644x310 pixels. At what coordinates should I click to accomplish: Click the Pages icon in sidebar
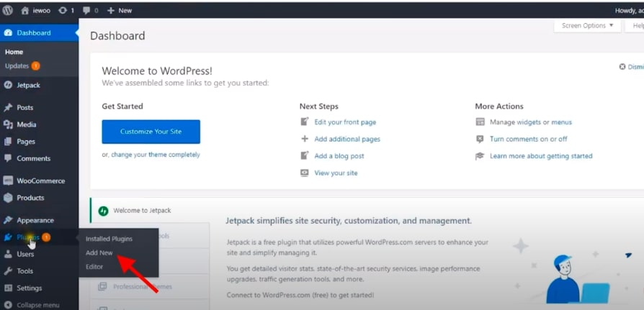[8, 142]
